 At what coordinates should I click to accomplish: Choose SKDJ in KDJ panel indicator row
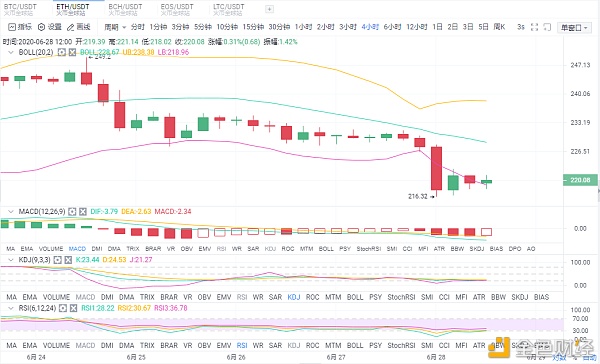coord(520,297)
